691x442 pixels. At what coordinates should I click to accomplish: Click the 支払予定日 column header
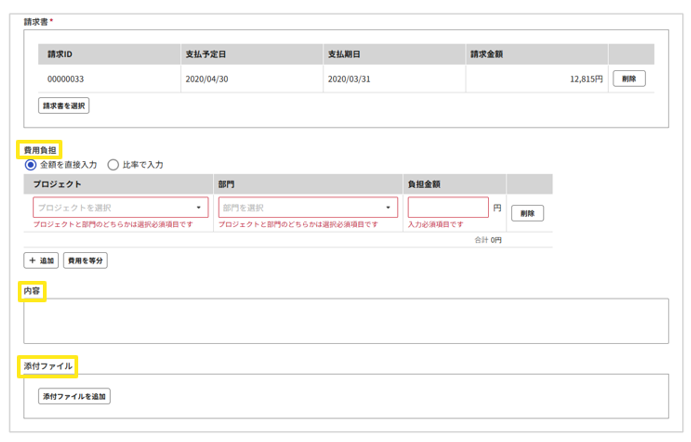point(205,54)
